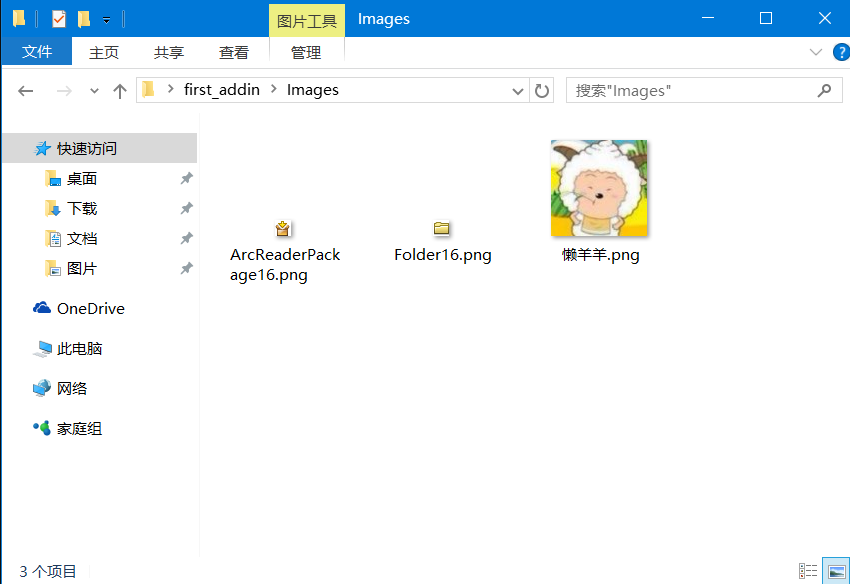Expand the chevron before first_addin
The image size is (850, 584).
[171, 89]
